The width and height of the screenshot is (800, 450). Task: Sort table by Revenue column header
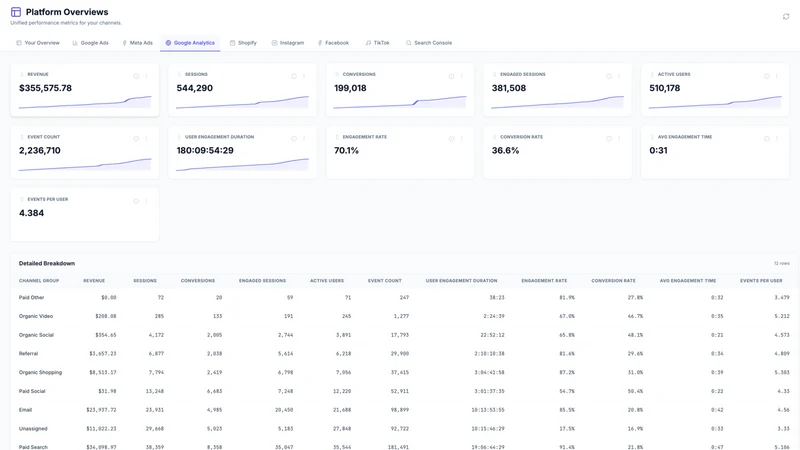[x=94, y=281]
